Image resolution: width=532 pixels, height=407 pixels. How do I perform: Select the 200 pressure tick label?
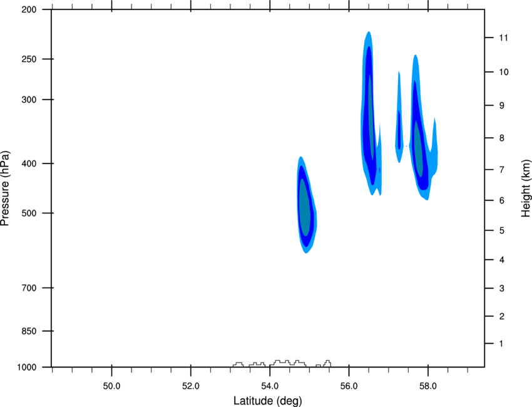tap(29, 9)
